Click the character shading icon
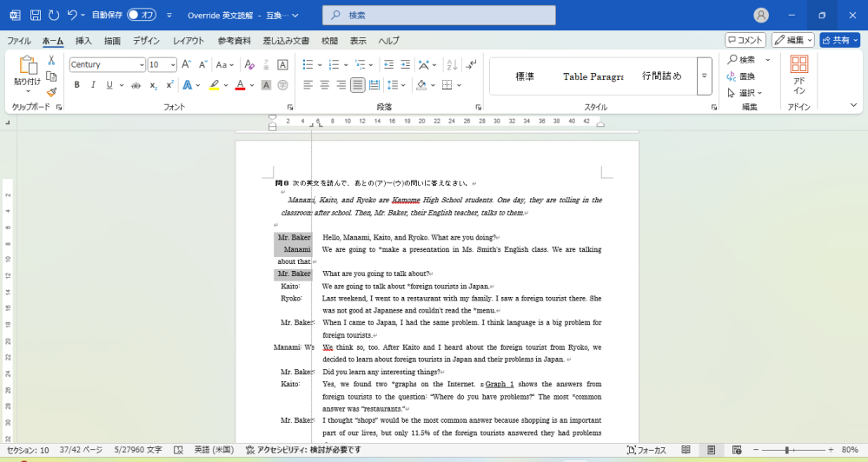Screen dimensions: 868x462 [x=266, y=85]
